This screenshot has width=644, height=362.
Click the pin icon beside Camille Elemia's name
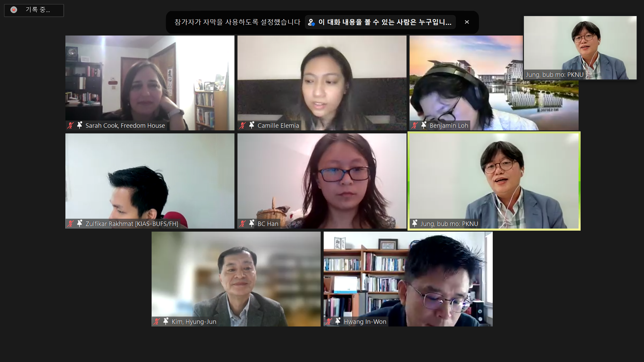point(252,125)
